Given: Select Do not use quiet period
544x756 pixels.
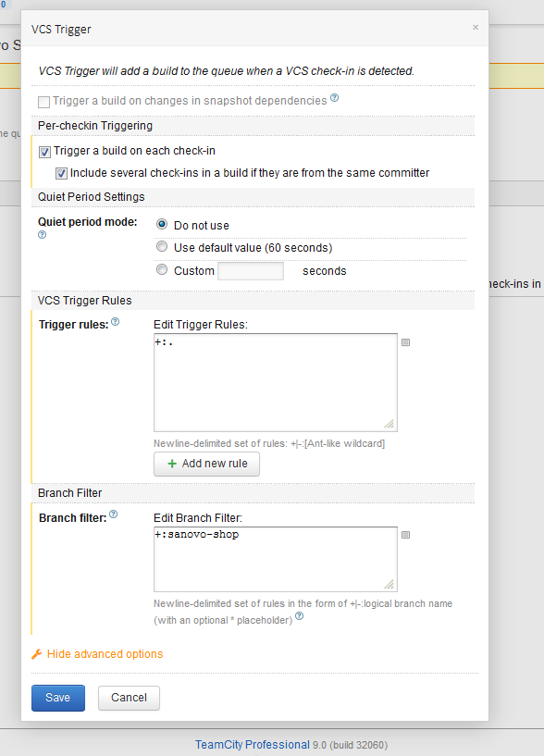Looking at the screenshot, I should click(162, 224).
